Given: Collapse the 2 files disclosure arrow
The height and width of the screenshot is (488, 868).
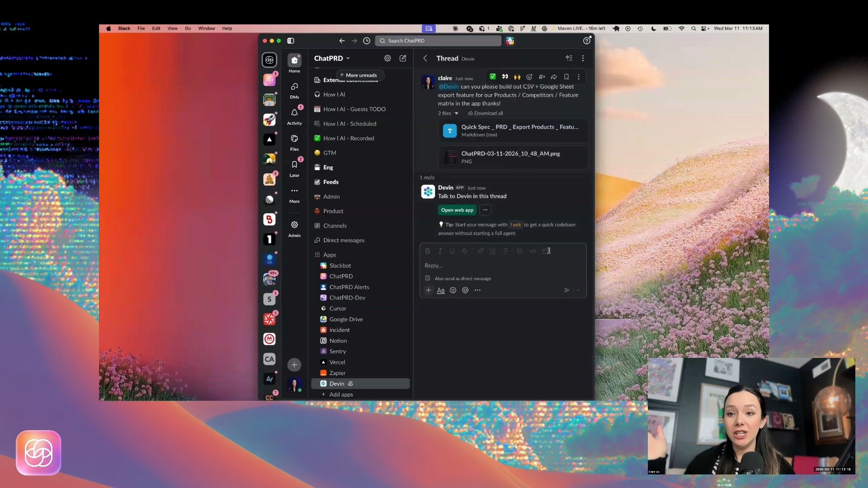Looking at the screenshot, I should (x=457, y=113).
